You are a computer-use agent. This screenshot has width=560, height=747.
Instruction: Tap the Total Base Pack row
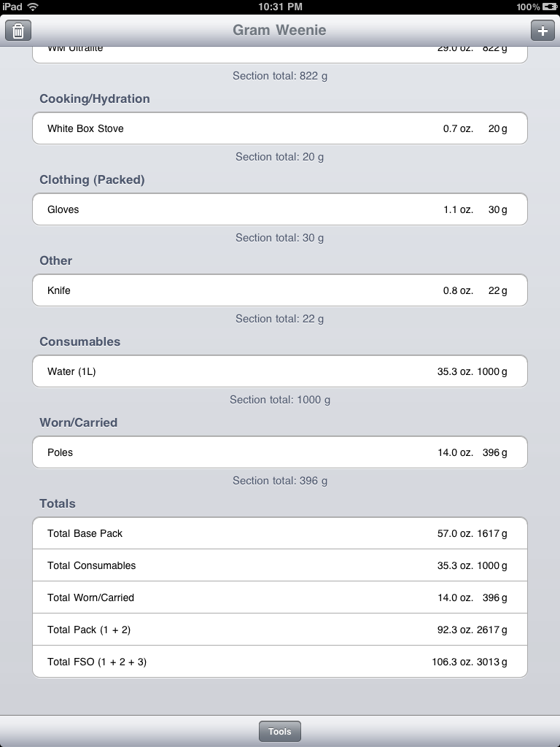point(280,533)
